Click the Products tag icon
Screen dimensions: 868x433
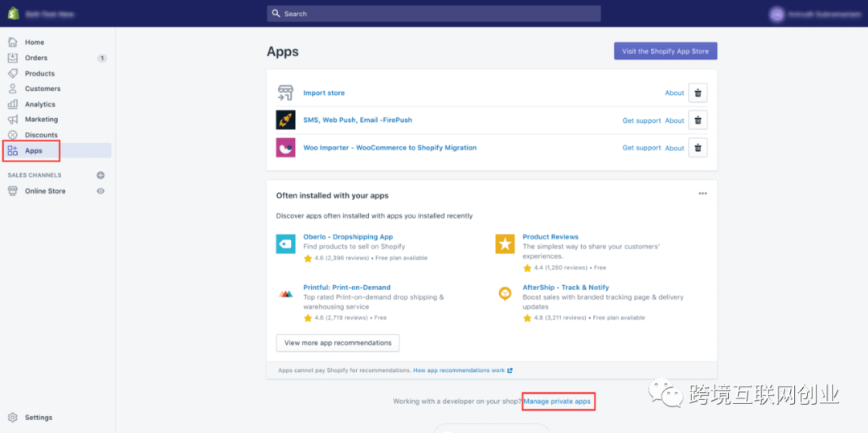tap(13, 73)
